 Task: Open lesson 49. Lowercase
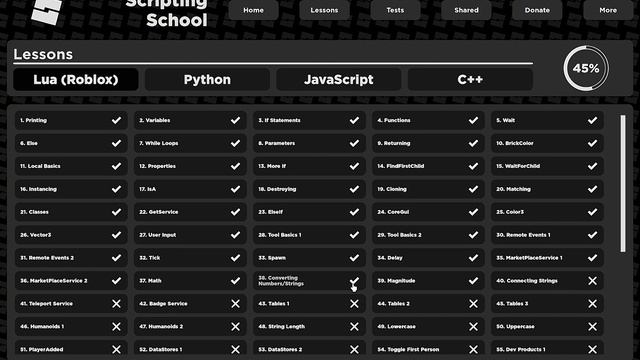[x=428, y=327]
